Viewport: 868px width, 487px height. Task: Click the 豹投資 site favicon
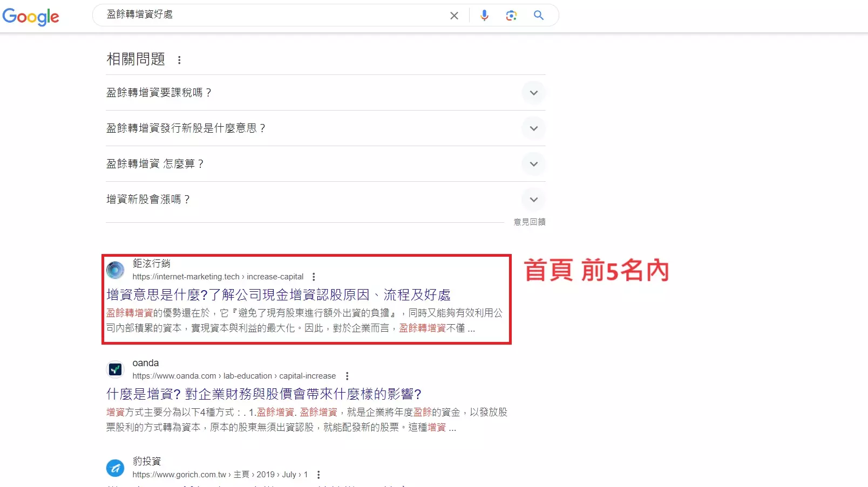[x=115, y=468]
